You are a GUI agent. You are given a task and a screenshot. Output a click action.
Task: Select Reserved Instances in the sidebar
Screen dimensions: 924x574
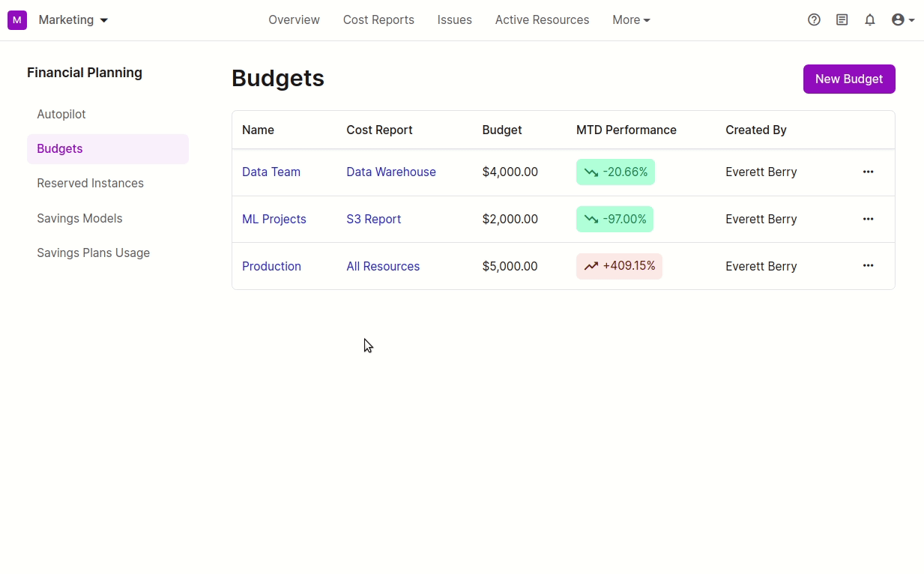(90, 183)
